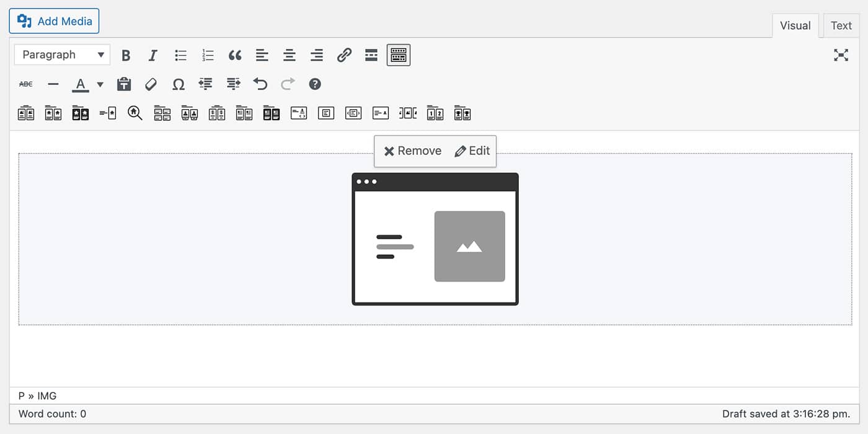Clear formatting with the eraser icon
This screenshot has width=868, height=434.
151,84
